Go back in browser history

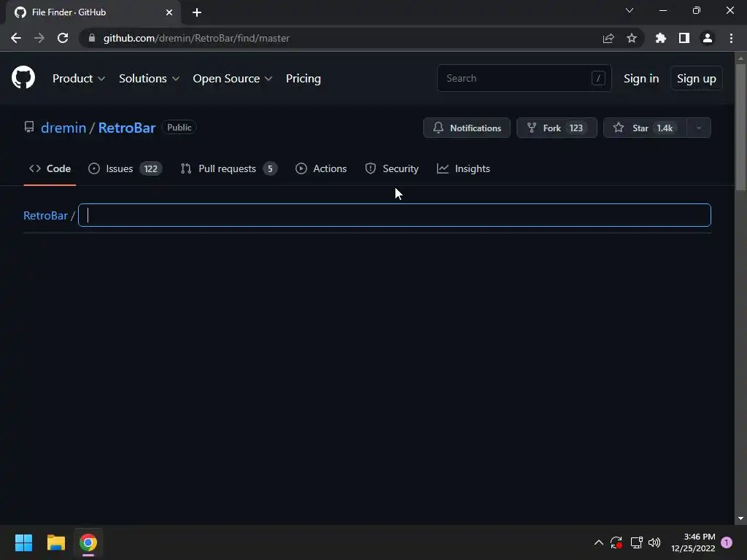coord(16,38)
